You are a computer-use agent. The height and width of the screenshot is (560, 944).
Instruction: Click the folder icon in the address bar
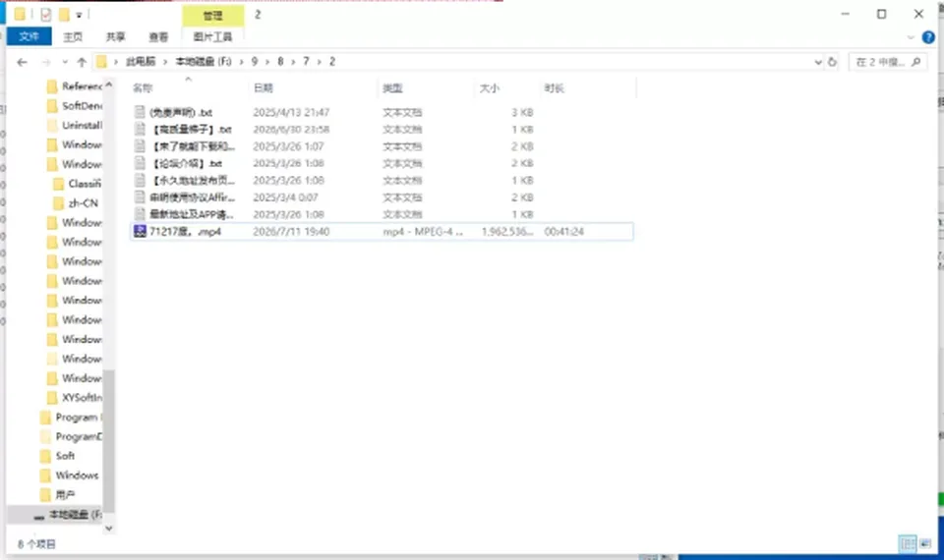point(101,61)
